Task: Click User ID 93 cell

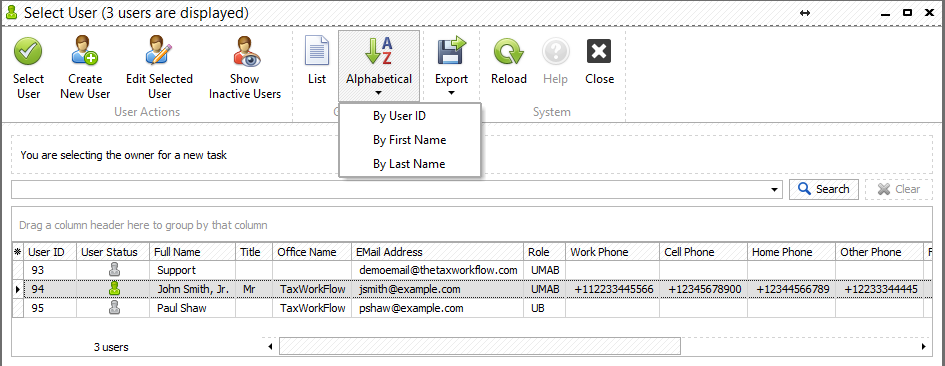Action: pos(49,270)
